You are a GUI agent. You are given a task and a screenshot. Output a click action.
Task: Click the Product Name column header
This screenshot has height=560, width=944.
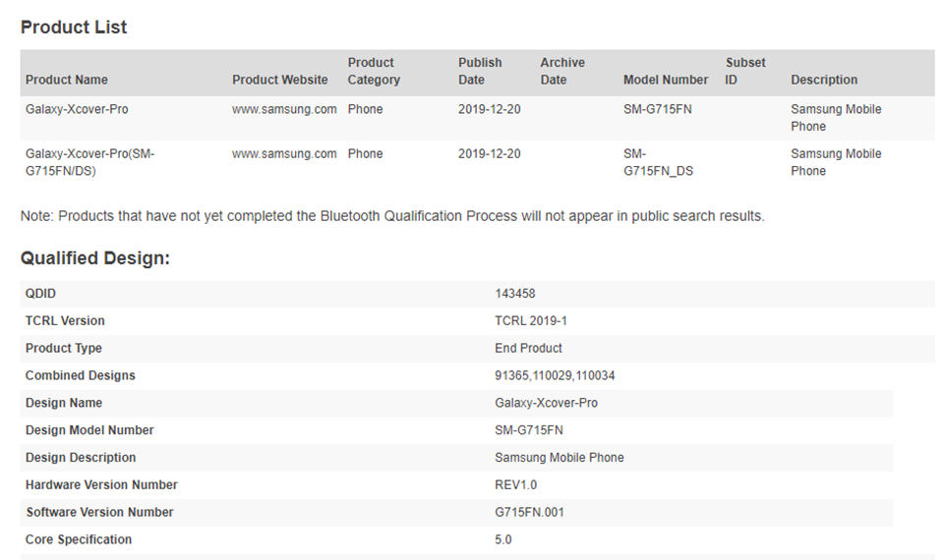point(66,80)
